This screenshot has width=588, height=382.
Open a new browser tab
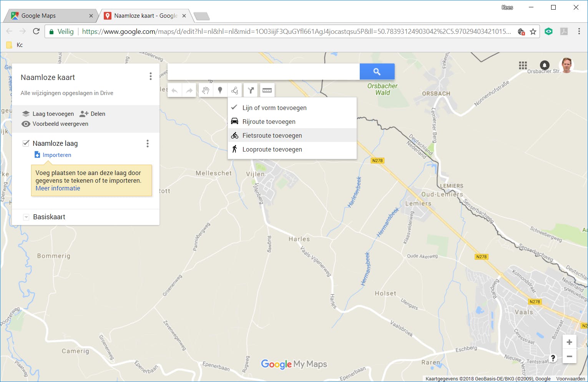pos(201,16)
